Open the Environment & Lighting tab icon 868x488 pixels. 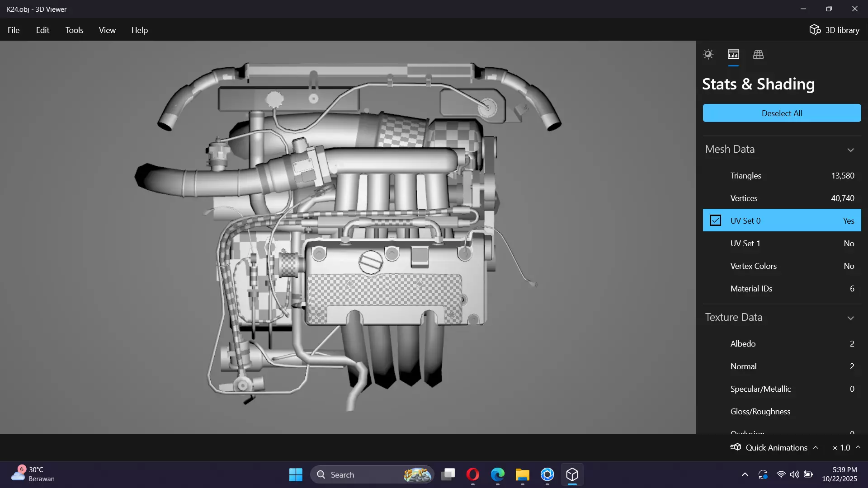[708, 55]
